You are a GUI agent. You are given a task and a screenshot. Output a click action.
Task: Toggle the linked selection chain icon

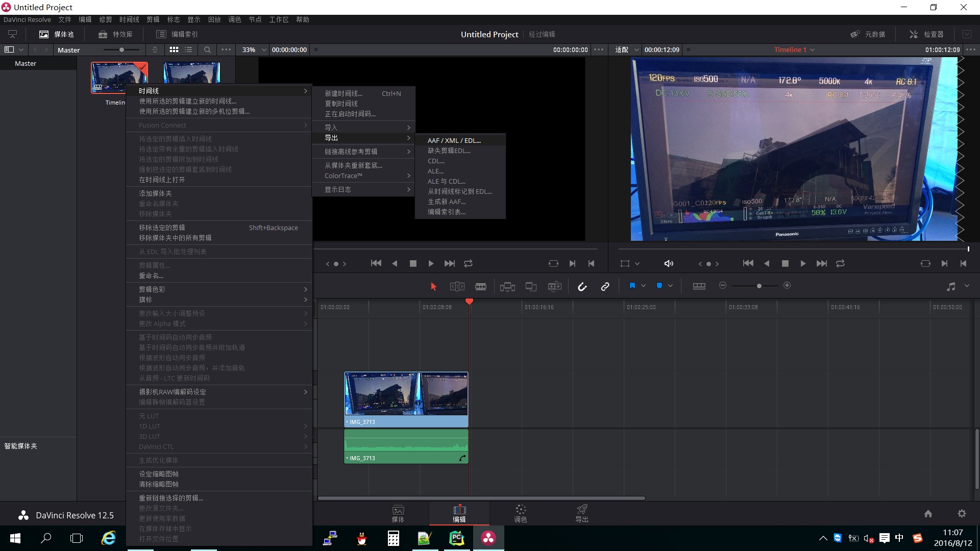605,287
